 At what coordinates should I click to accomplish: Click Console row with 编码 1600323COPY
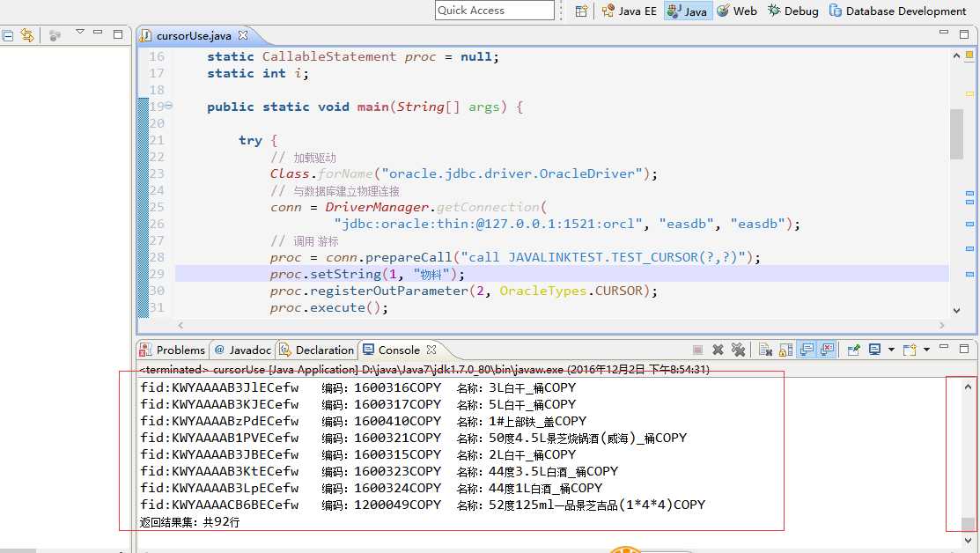point(379,471)
